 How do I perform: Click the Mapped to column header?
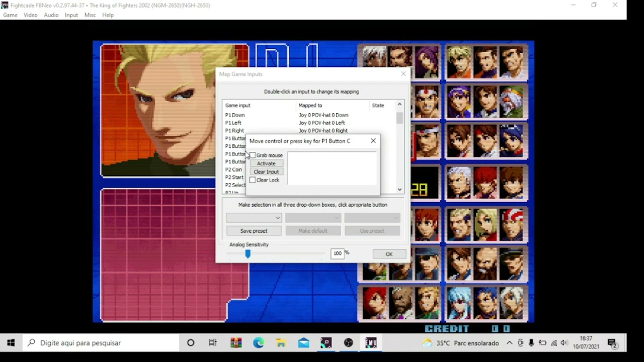click(333, 106)
